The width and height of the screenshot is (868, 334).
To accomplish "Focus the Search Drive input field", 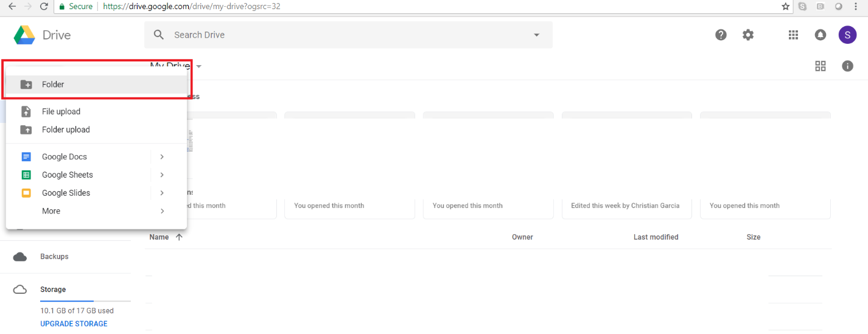I will coord(348,35).
